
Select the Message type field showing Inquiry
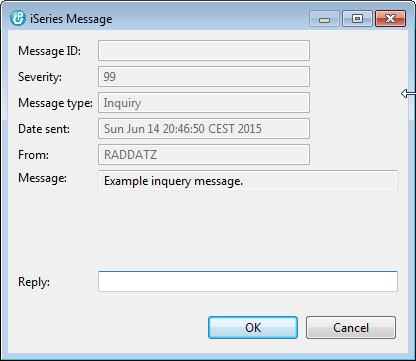click(x=204, y=103)
